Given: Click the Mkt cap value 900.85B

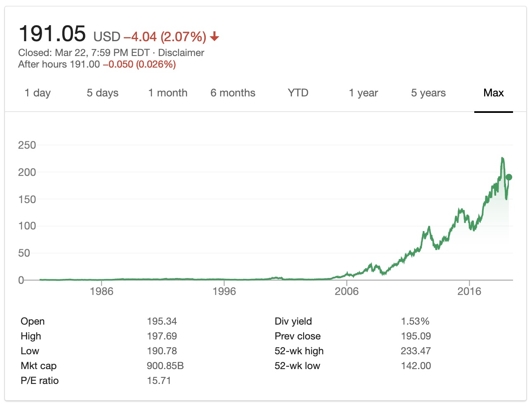Looking at the screenshot, I should (x=165, y=366).
